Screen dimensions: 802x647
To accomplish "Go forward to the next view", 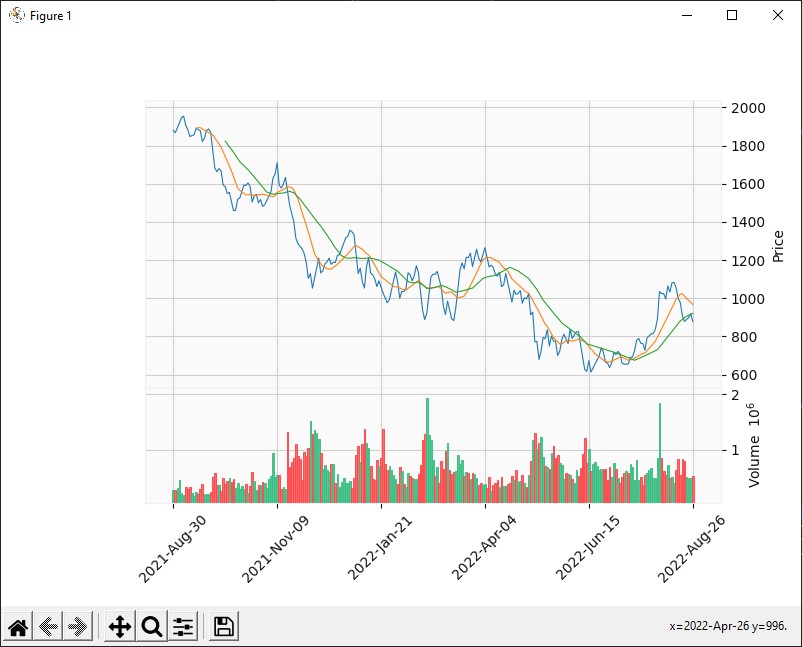I will [78, 626].
